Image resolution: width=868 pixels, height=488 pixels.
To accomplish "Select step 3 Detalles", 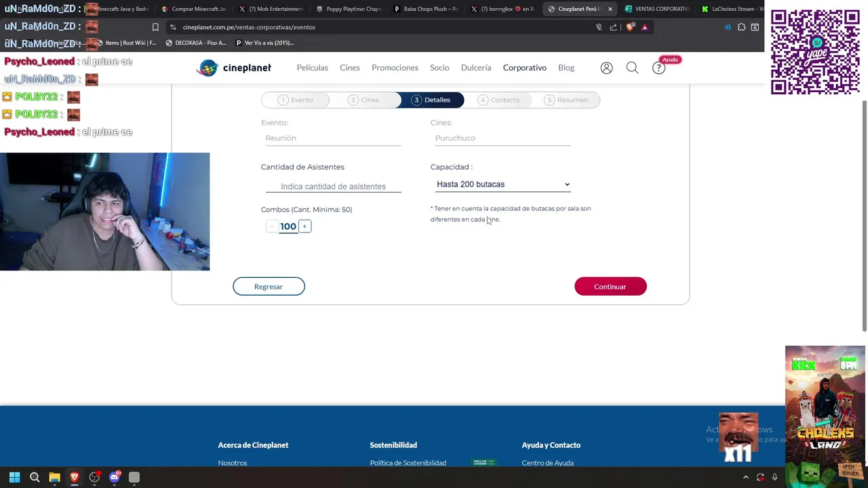I will [431, 100].
